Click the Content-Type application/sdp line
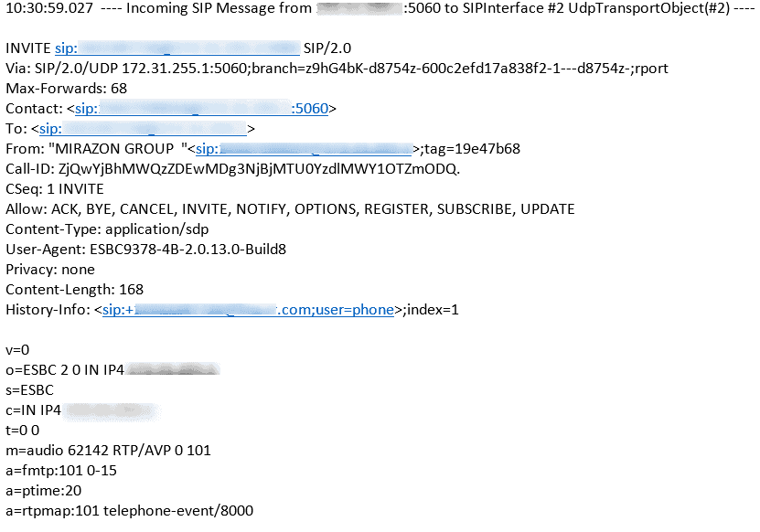This screenshot has width=760, height=532. coord(107,229)
